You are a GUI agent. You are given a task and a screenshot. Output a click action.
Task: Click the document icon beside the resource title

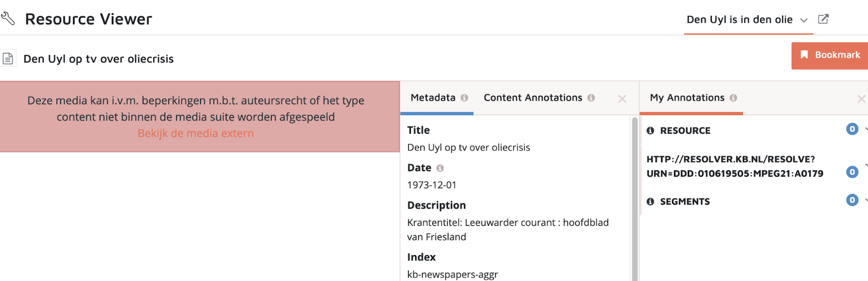8,59
